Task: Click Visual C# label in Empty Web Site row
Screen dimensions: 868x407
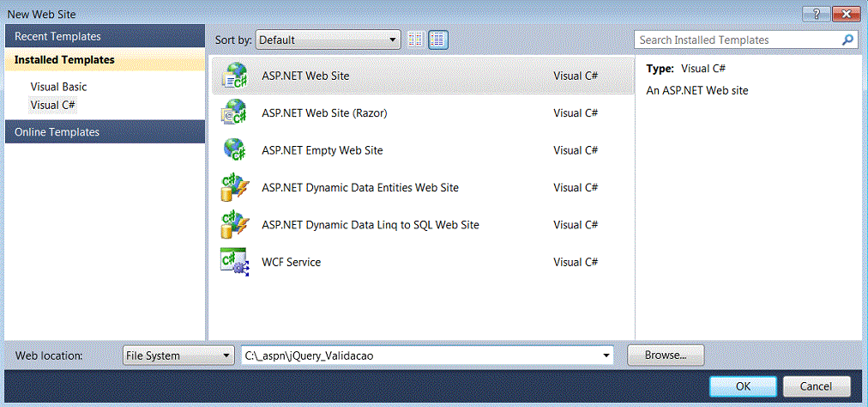Action: tap(576, 150)
